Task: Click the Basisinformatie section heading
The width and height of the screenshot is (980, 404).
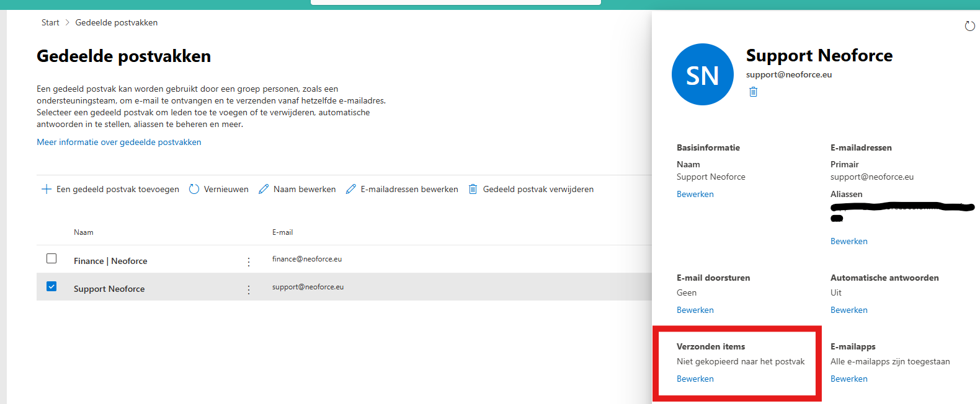Action: pos(708,147)
